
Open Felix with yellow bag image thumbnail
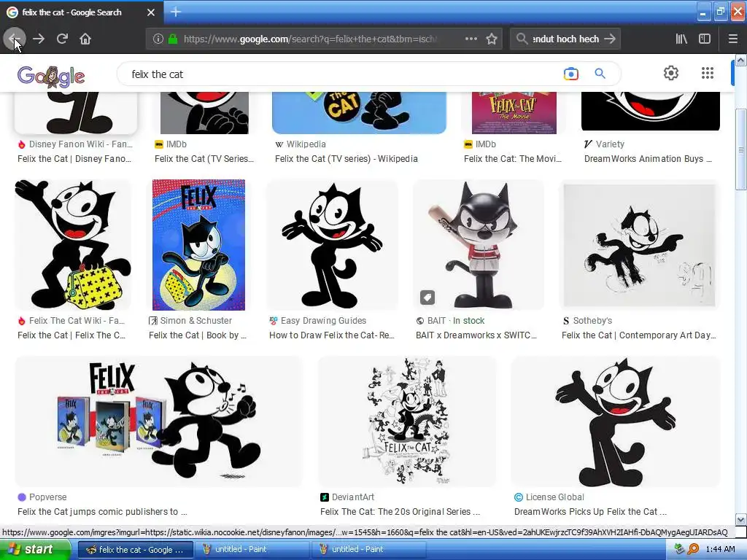click(x=73, y=245)
